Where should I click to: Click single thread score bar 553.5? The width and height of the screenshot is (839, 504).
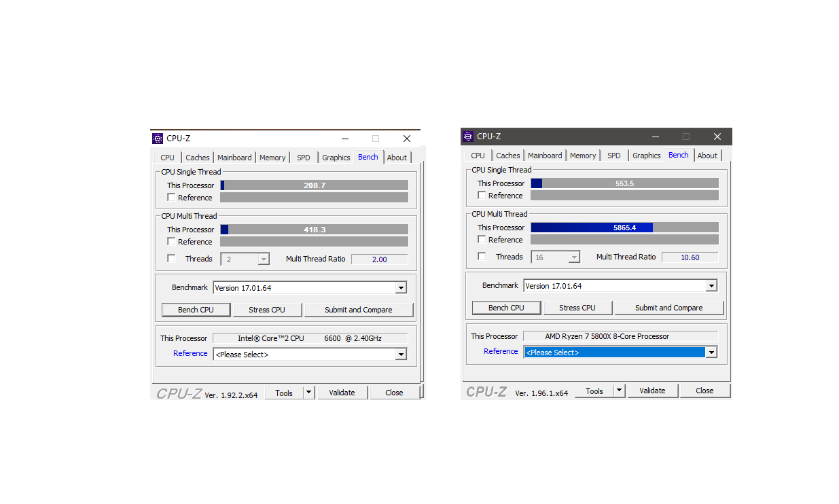coord(625,183)
